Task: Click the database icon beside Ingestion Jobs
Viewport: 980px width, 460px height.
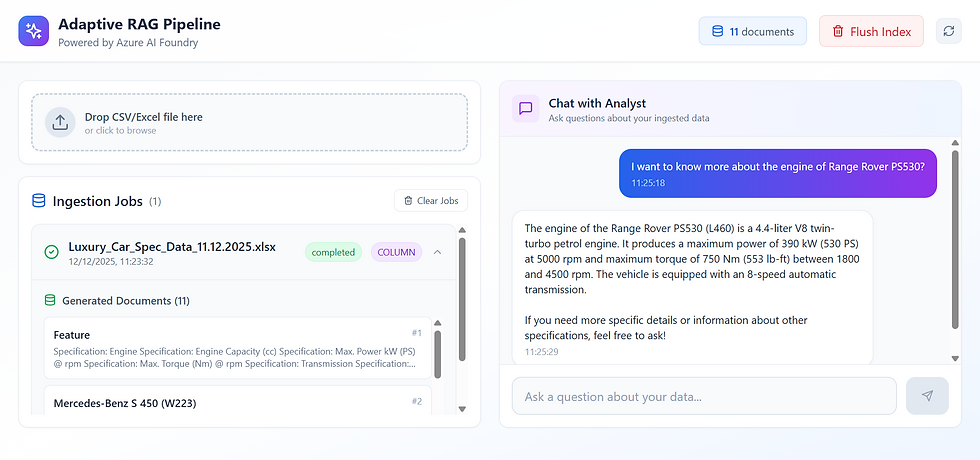Action: click(x=39, y=201)
